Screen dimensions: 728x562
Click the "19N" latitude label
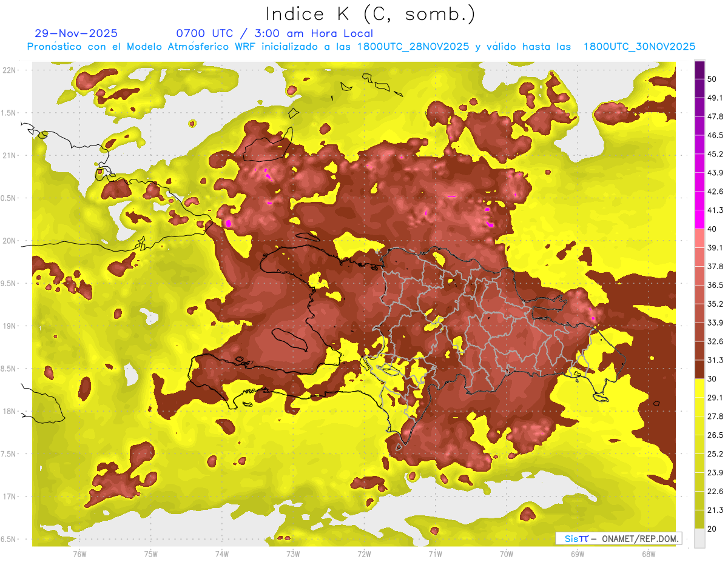tap(10, 326)
